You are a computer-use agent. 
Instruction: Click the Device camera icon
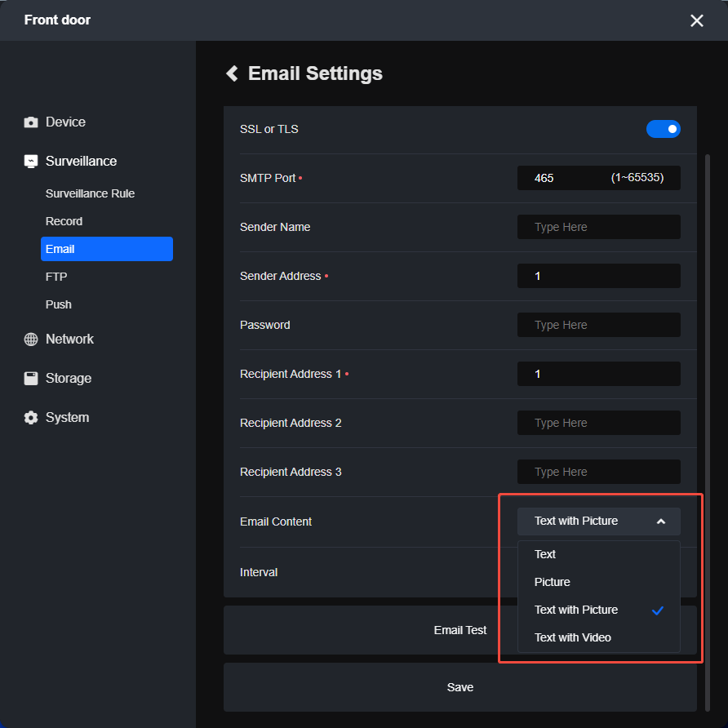[x=31, y=122]
